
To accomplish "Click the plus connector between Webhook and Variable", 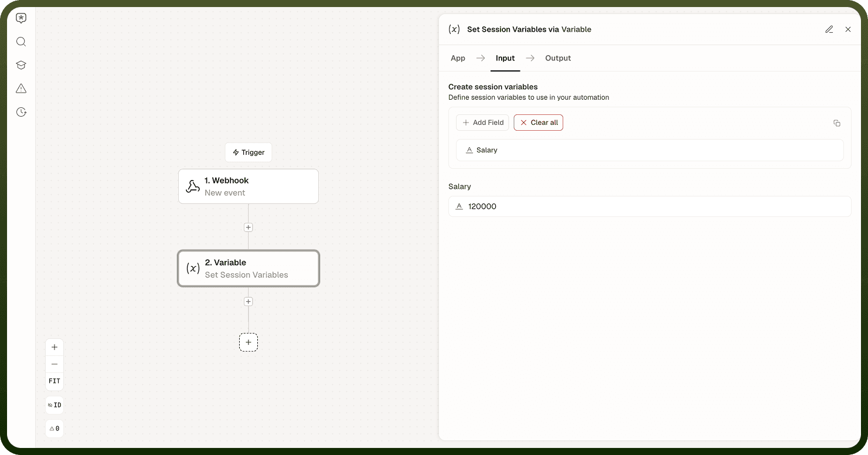I will coord(249,227).
